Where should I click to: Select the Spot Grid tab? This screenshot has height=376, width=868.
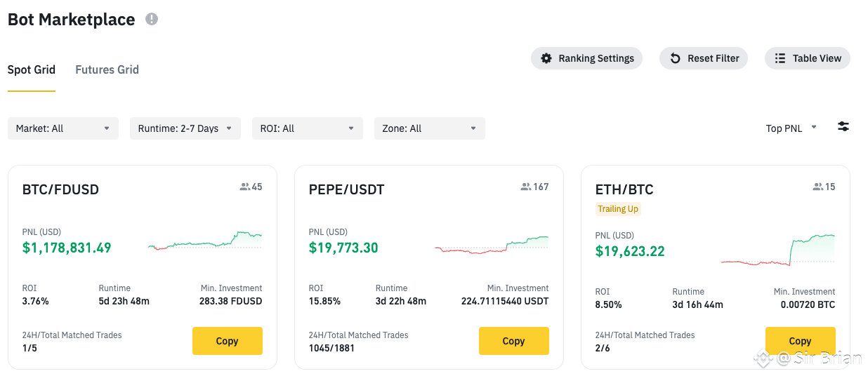tap(31, 69)
